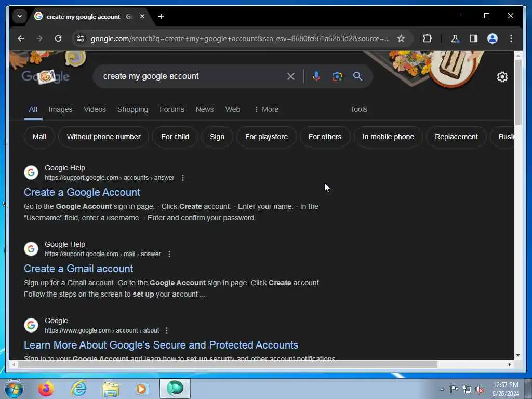532x399 pixels.
Task: Click the vertical page scrollbar
Action: [518, 92]
